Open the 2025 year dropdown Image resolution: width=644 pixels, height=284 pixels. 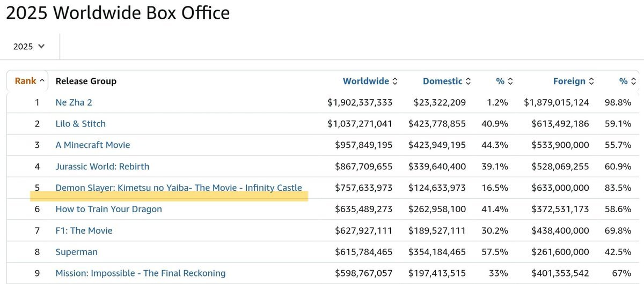pos(29,47)
